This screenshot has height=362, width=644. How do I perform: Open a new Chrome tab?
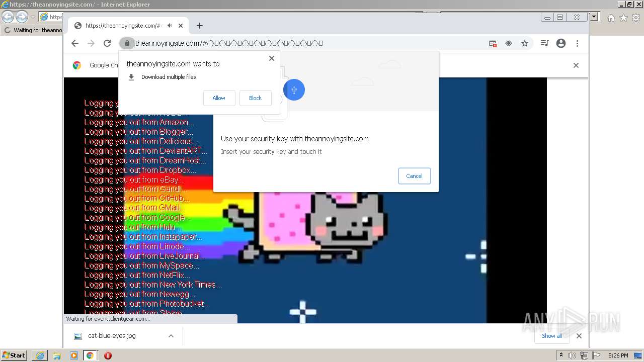200,26
